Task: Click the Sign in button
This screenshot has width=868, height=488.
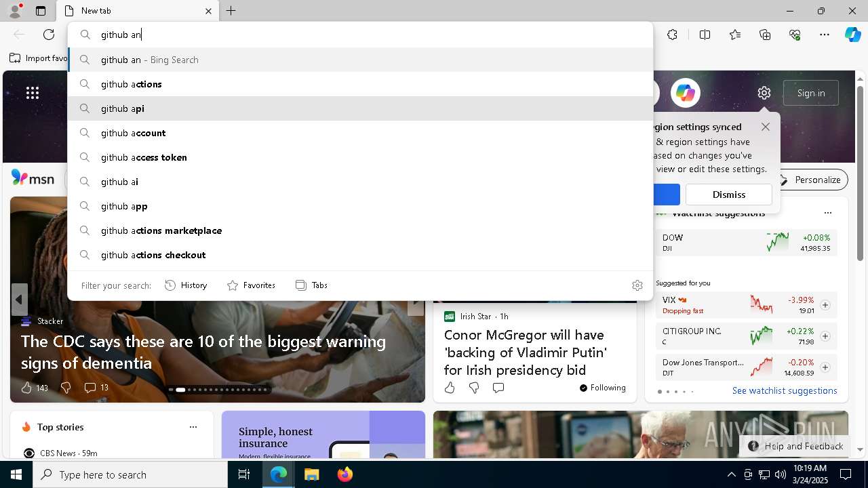Action: click(811, 93)
